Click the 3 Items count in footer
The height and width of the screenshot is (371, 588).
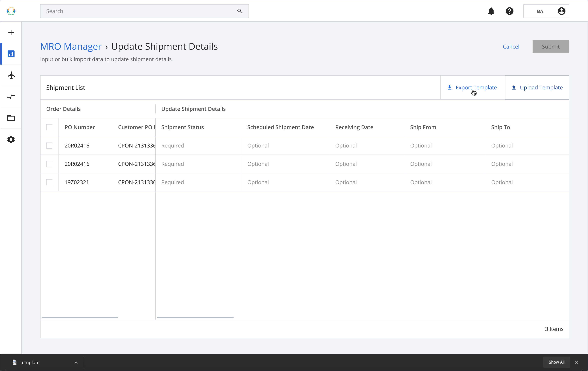pyautogui.click(x=554, y=329)
